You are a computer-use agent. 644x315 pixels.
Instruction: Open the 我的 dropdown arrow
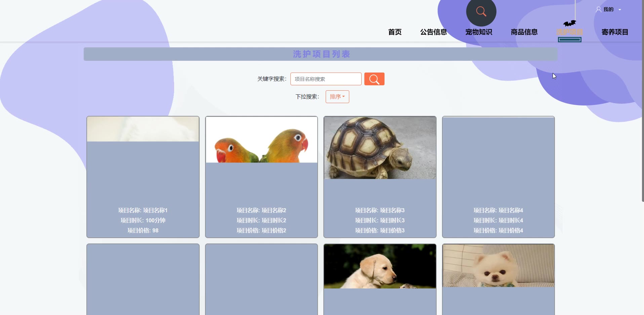620,10
